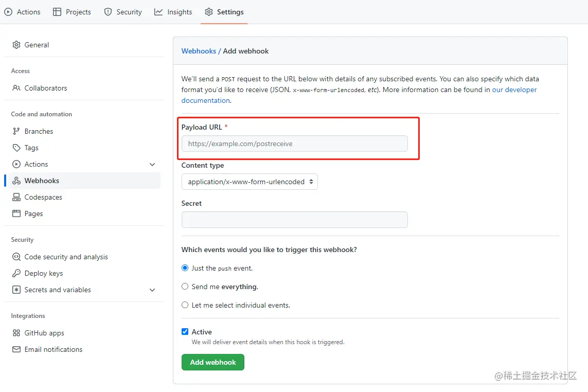Image resolution: width=588 pixels, height=392 pixels.
Task: Click the sidebar Actions play icon
Action: tap(16, 164)
